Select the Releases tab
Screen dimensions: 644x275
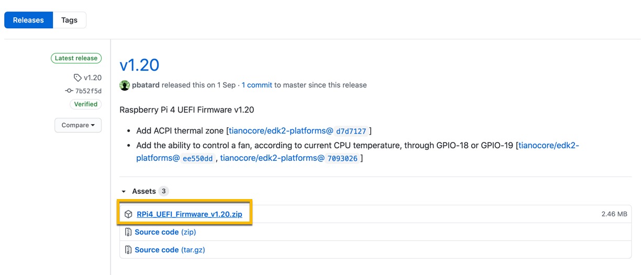tap(28, 20)
